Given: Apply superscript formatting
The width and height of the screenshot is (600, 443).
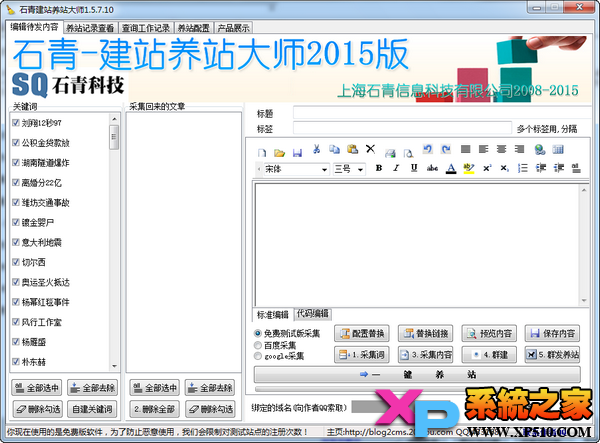Looking at the screenshot, I should 487,168.
